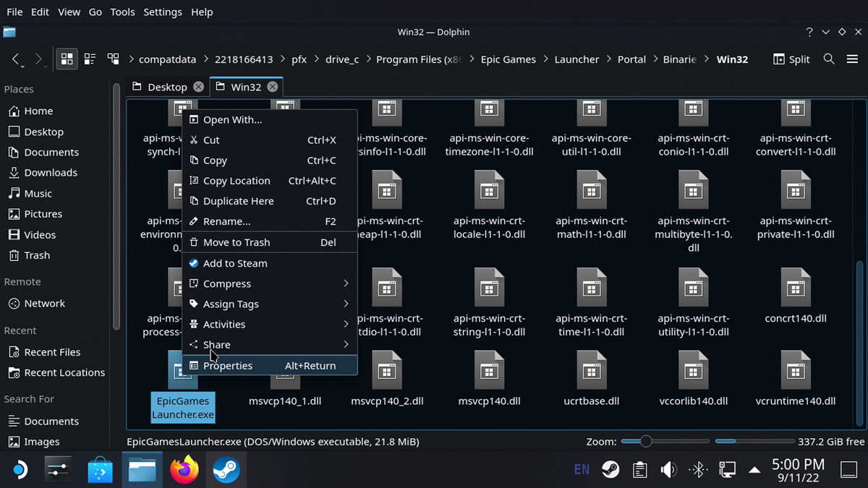This screenshot has width=868, height=488.
Task: Launch Firefox from the taskbar
Action: coord(184,470)
